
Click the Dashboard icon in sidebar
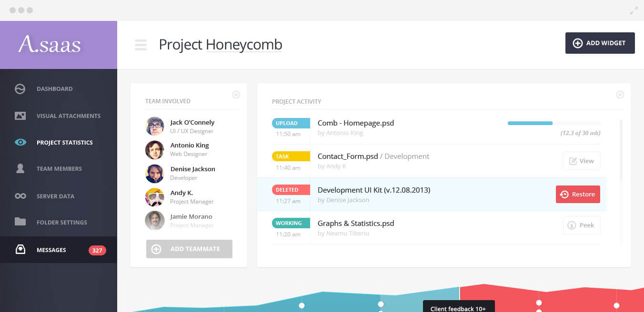coord(20,89)
